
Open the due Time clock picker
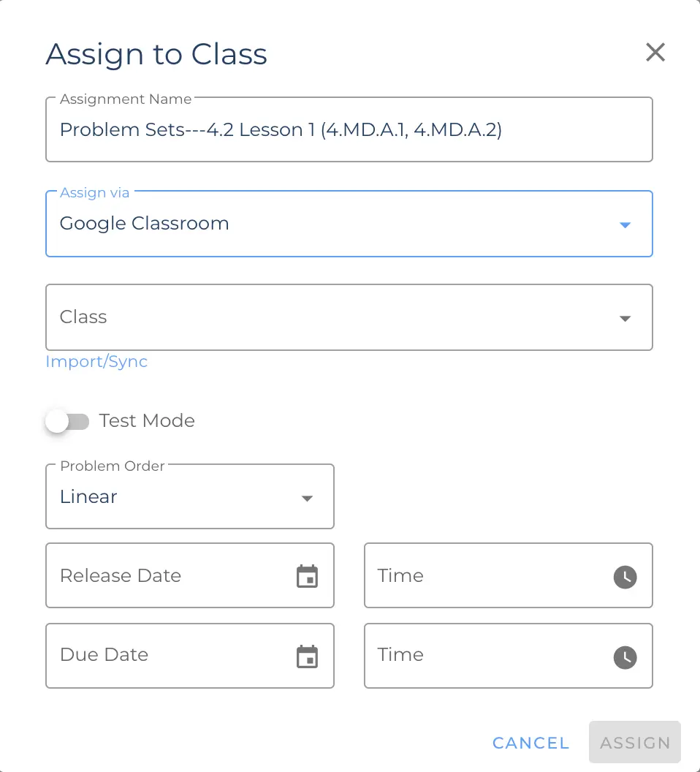click(625, 657)
